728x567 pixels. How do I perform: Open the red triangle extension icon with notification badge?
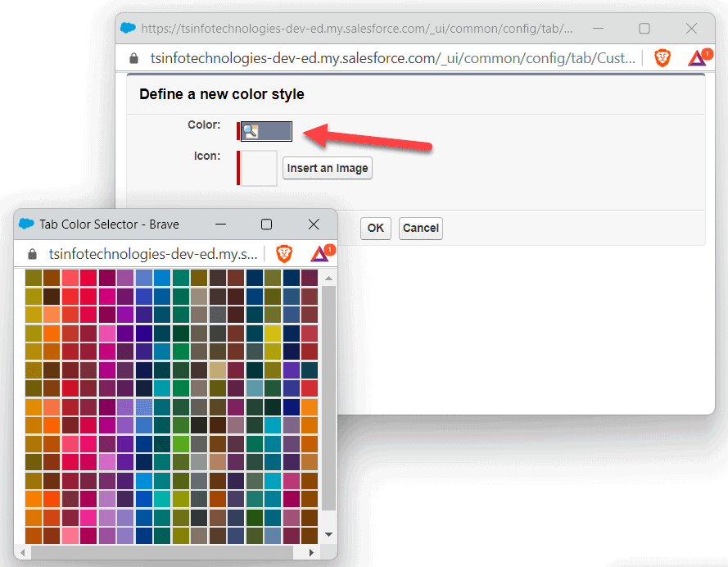pyautogui.click(x=699, y=57)
